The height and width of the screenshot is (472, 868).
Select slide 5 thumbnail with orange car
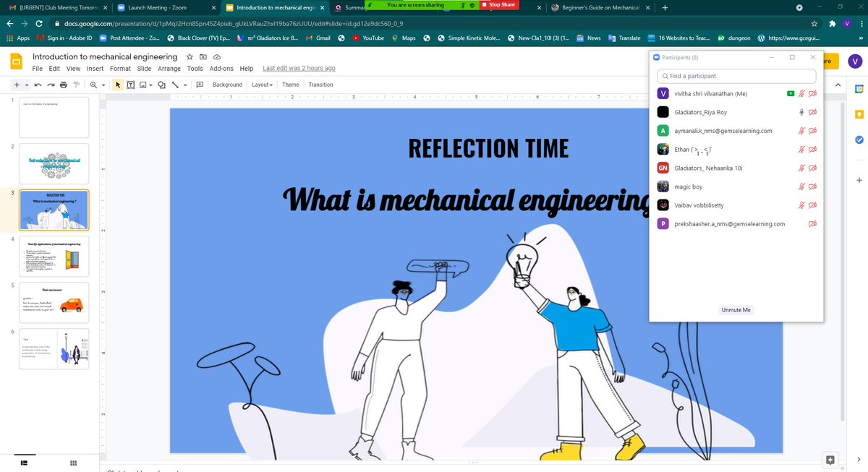coord(54,302)
